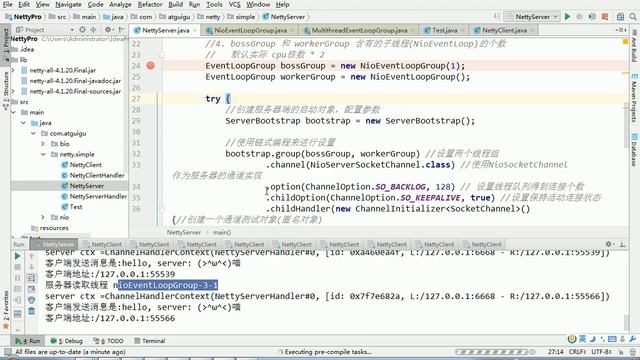Click the dump threads icon in Run sidebar
Screen dimensions: 640x360
tap(17, 289)
